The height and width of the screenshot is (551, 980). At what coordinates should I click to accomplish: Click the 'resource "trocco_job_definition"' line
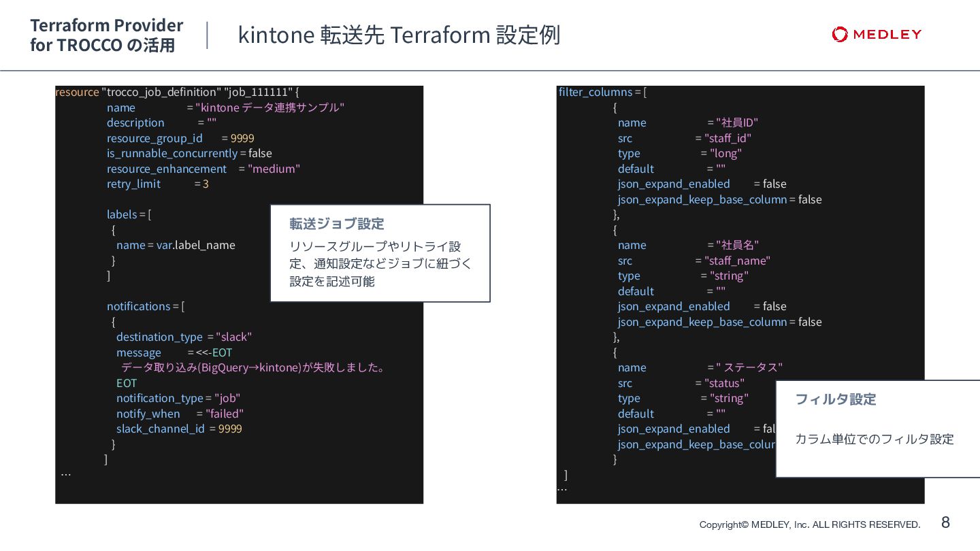tap(177, 92)
